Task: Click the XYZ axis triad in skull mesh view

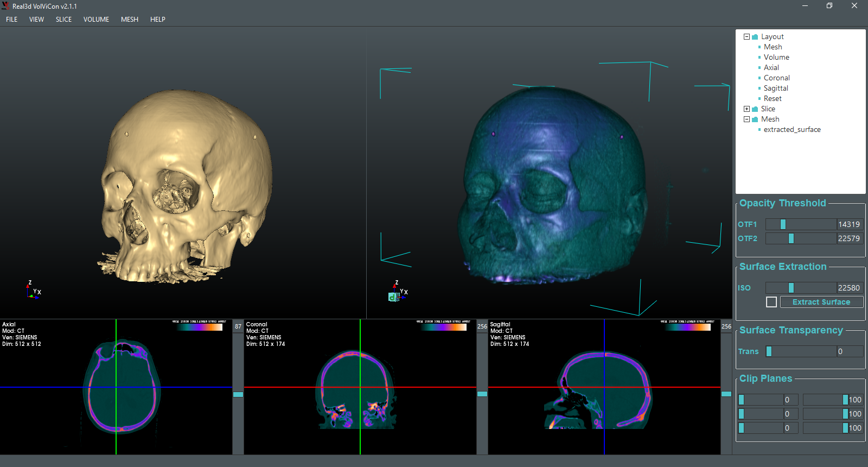Action: pos(33,290)
